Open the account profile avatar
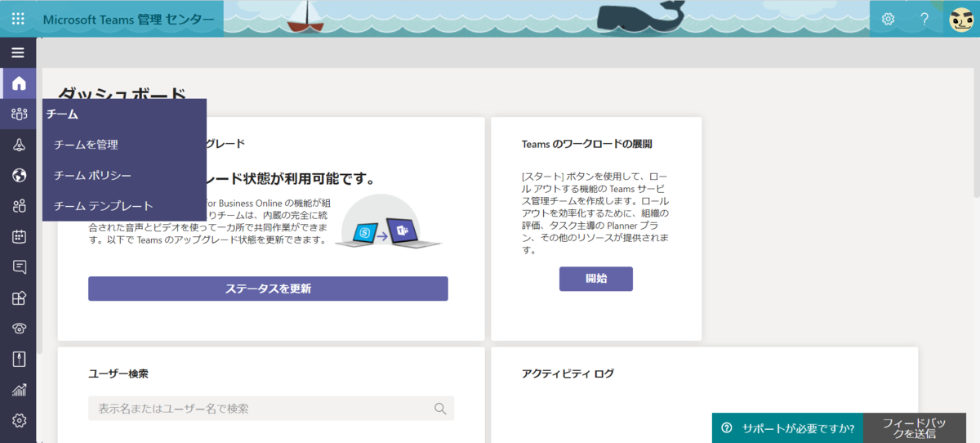980x443 pixels. 961,18
